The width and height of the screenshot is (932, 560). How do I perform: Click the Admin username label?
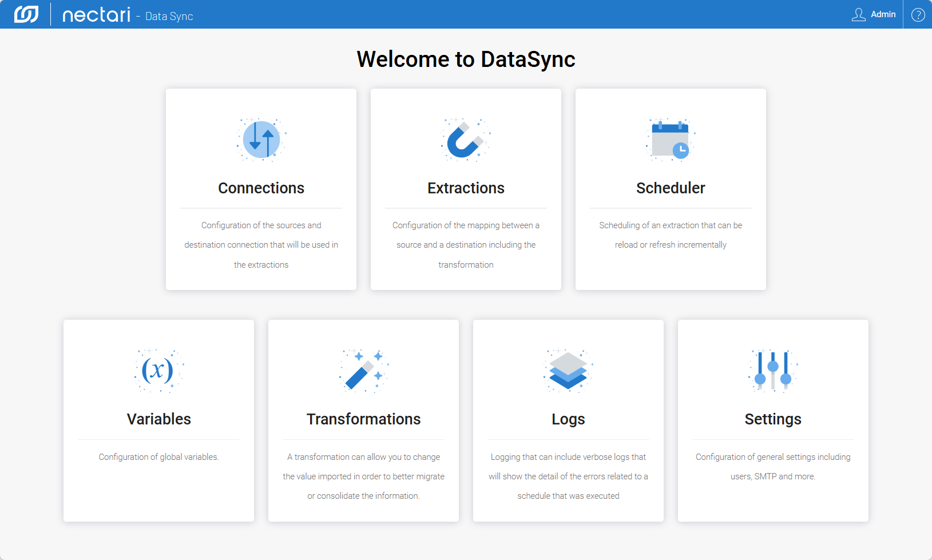883,14
